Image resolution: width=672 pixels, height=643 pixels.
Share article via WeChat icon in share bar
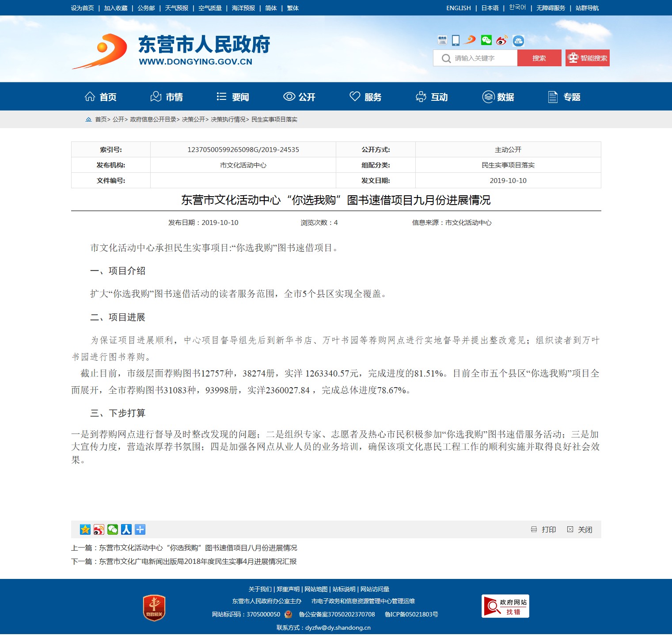(x=113, y=529)
